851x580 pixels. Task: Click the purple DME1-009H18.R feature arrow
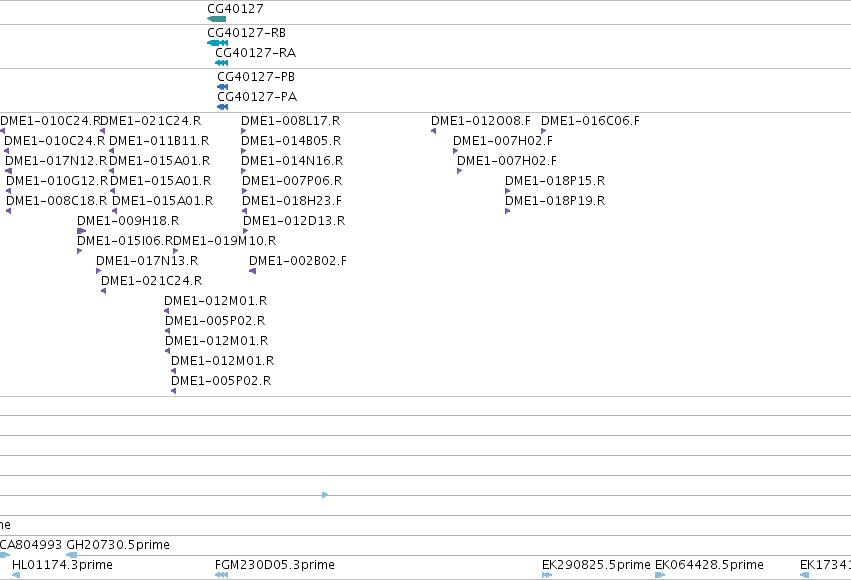[x=81, y=231]
